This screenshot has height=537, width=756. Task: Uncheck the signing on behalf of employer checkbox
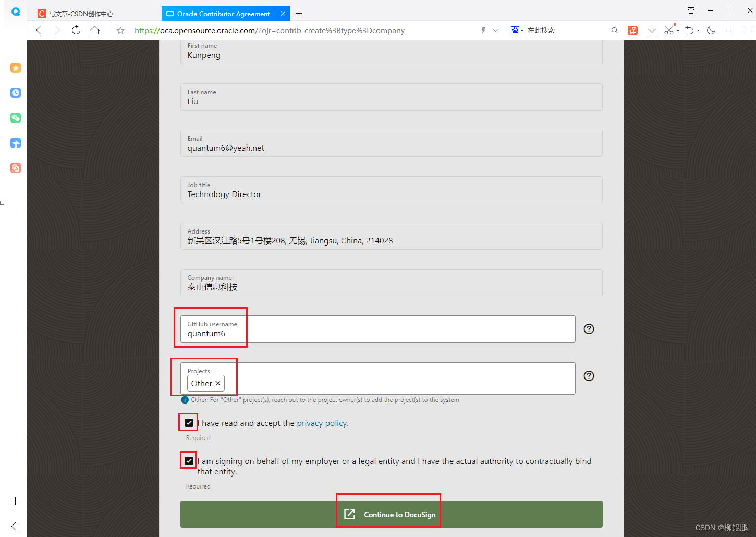coord(189,460)
